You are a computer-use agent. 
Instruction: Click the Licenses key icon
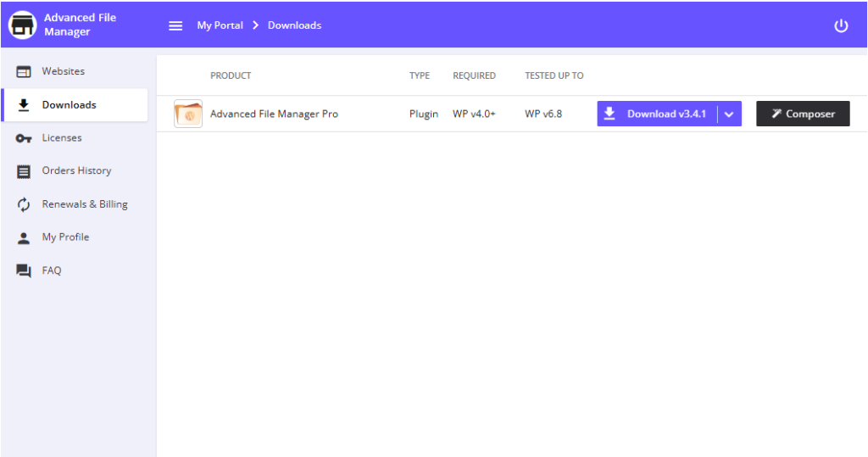coord(23,138)
